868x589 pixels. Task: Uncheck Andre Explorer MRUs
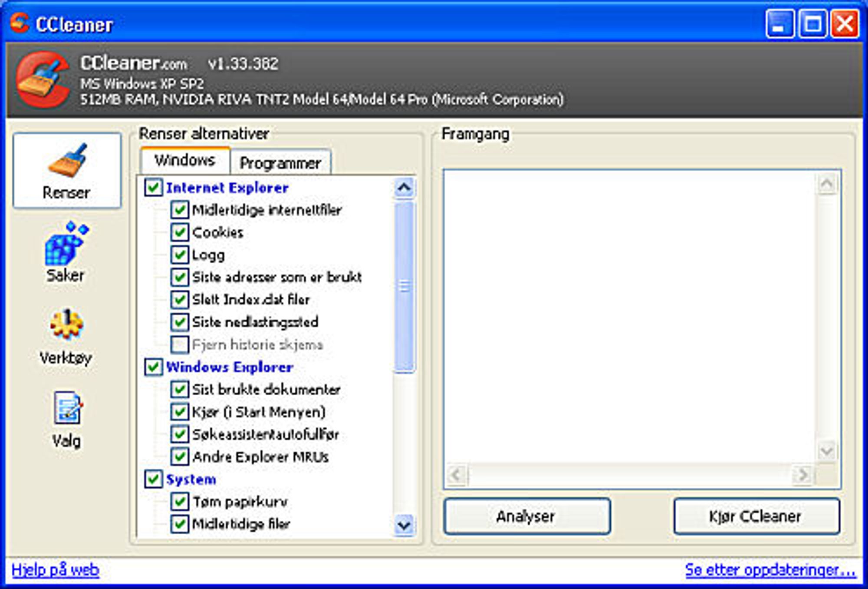pyautogui.click(x=180, y=457)
